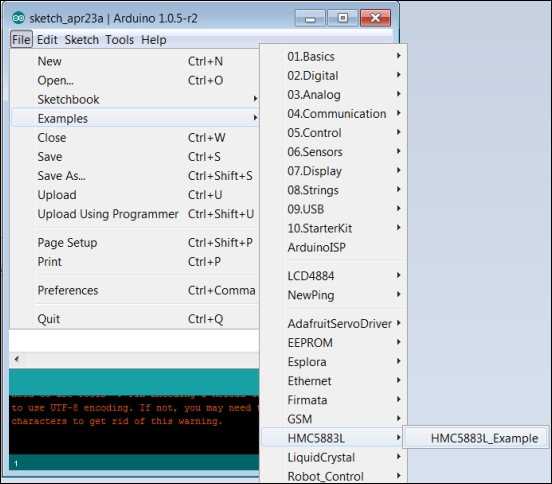
Task: Expand the 06.Sensors examples
Action: (334, 152)
